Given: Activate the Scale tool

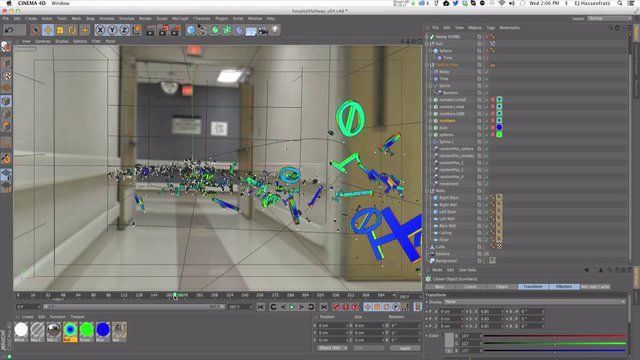Looking at the screenshot, I should [60, 30].
